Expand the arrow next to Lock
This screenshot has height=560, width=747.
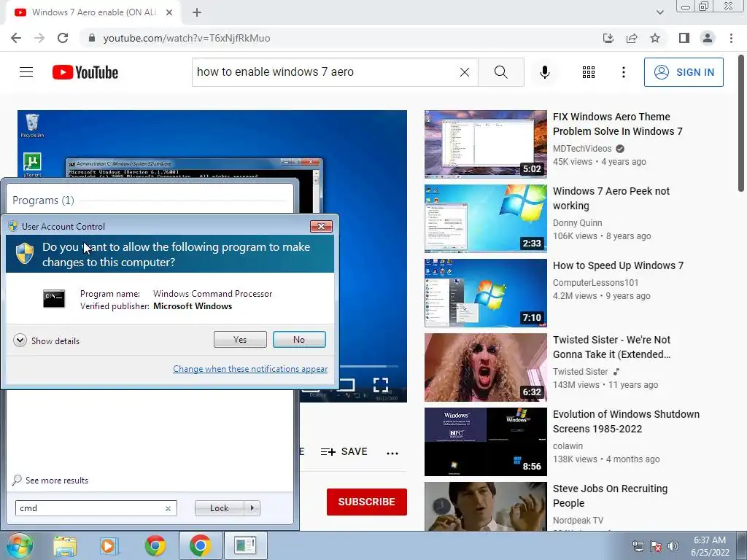coord(252,508)
